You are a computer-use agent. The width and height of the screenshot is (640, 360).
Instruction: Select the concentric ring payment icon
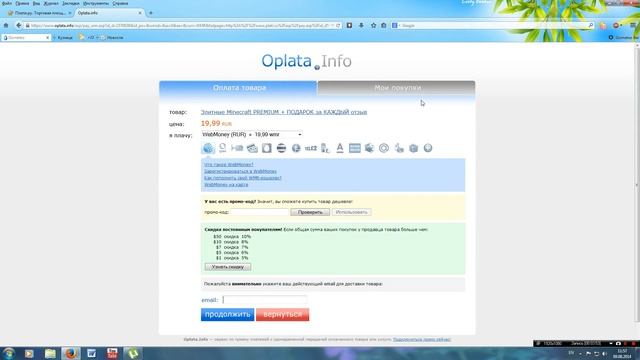point(384,148)
